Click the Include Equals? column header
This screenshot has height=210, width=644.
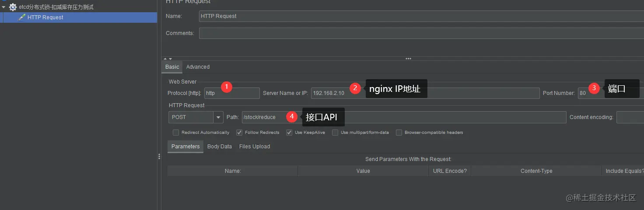coord(623,171)
